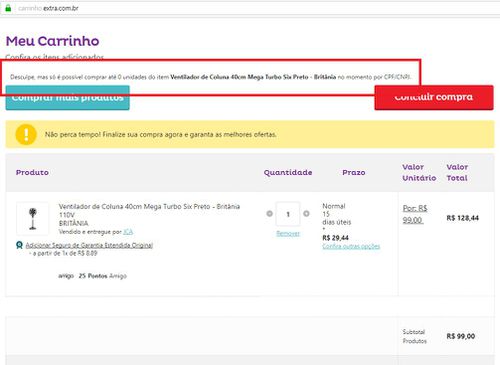
Task: Click the Remover link under quantity
Action: [x=288, y=234]
